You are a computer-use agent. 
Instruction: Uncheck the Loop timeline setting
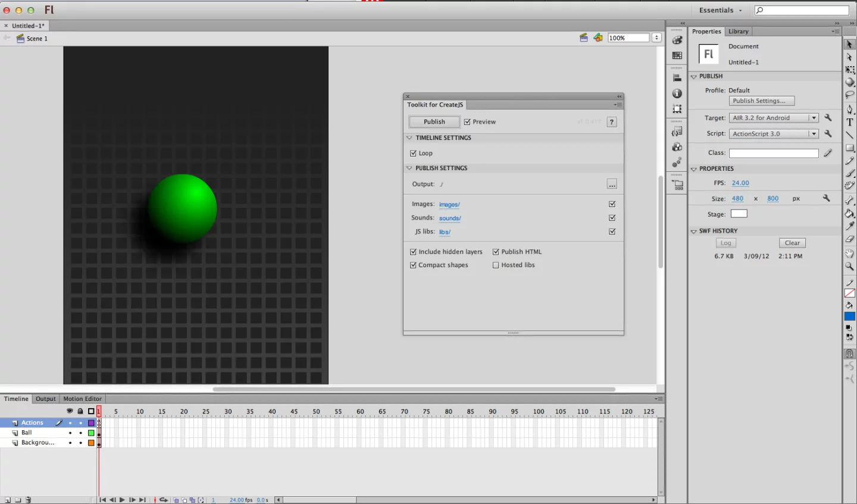point(414,153)
